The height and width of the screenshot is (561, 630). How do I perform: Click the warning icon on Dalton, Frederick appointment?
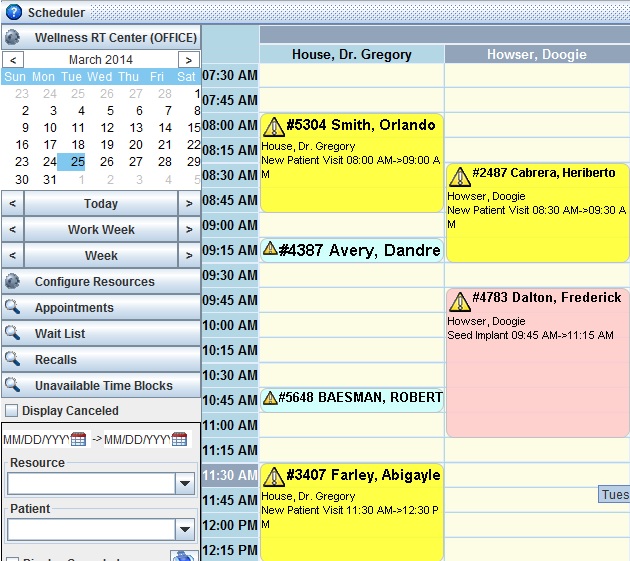click(459, 301)
